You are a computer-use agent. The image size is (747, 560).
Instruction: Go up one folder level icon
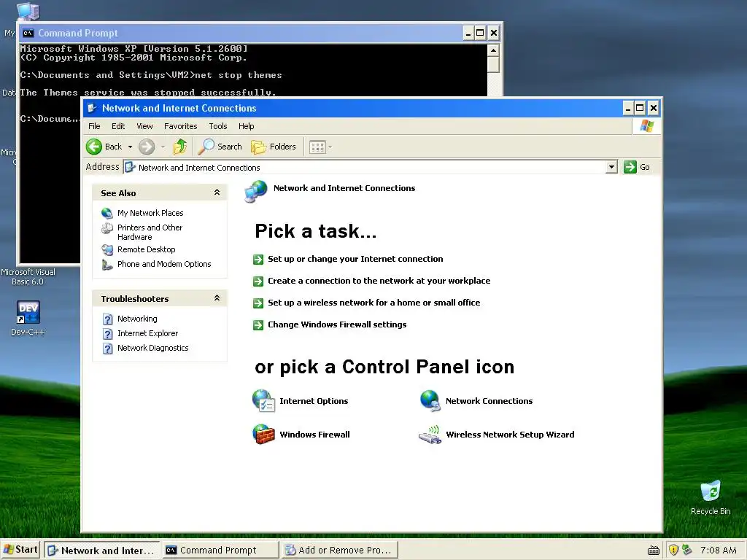180,147
